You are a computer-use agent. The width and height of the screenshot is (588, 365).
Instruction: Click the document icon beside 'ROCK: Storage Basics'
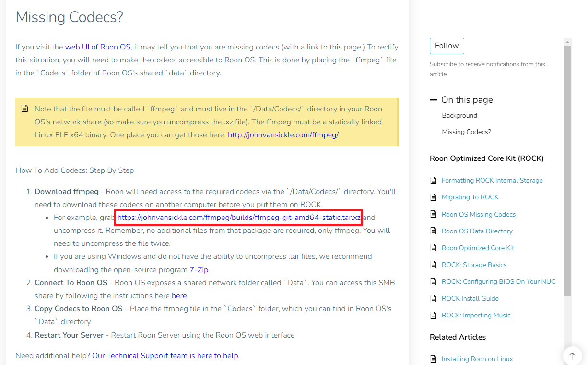click(x=433, y=265)
